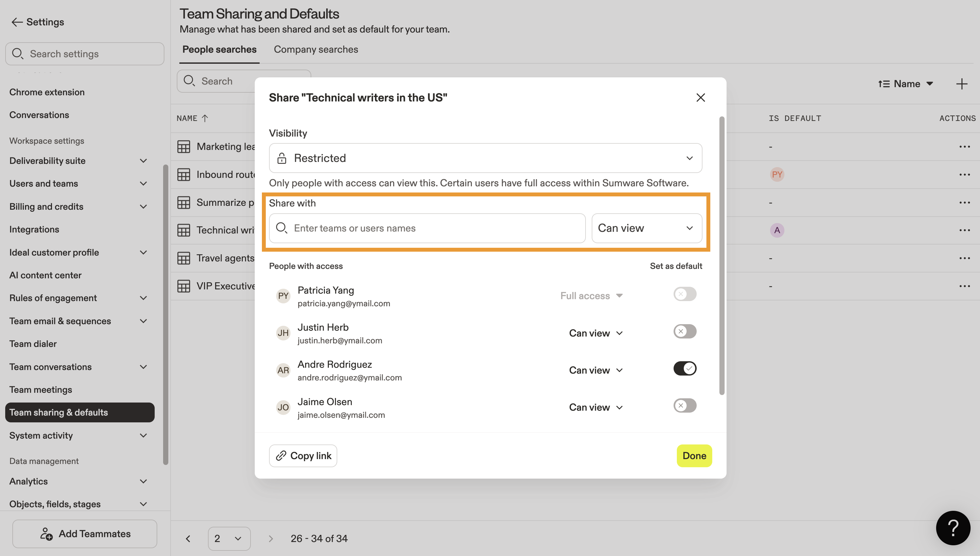Expand Deliverability suite in sidebar
The image size is (980, 556).
[x=143, y=161]
